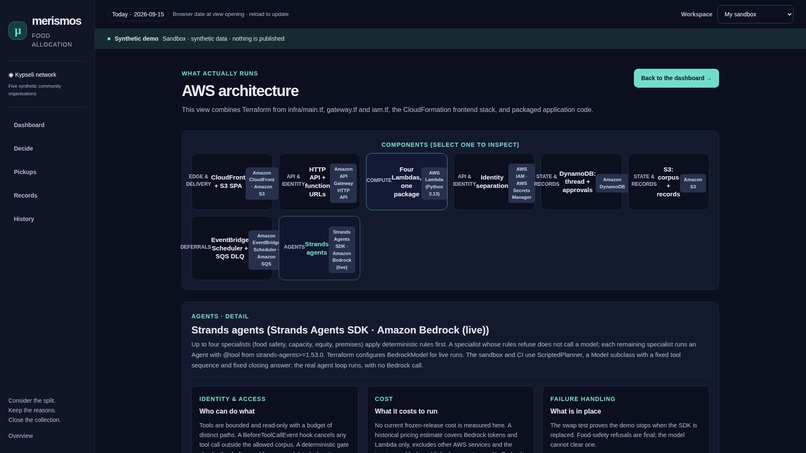The width and height of the screenshot is (806, 453).
Task: Open Pickups sidebar item
Action: pyautogui.click(x=25, y=172)
